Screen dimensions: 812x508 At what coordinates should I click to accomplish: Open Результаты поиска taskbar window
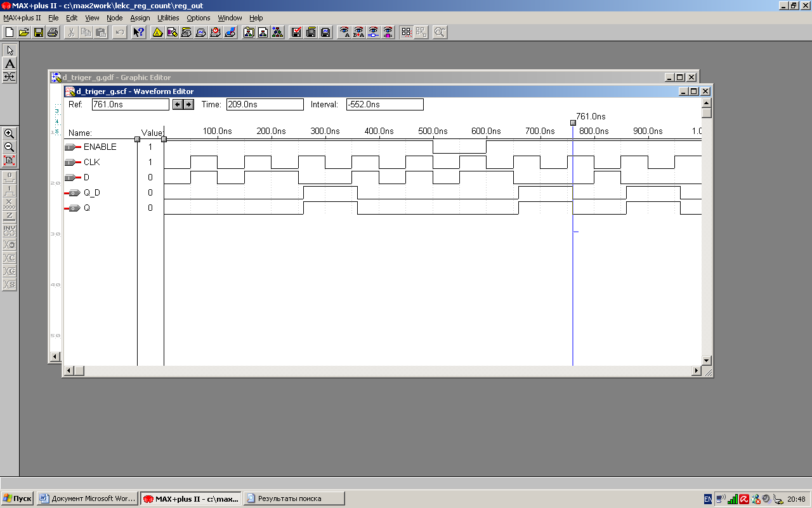(294, 498)
